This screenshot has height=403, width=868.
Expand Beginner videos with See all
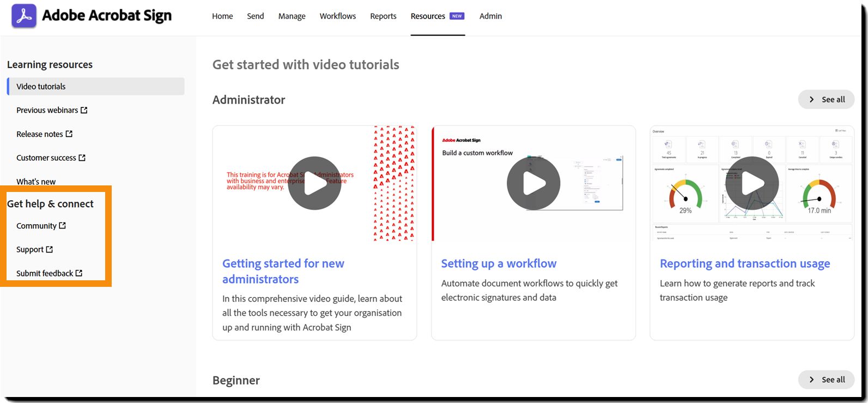[x=826, y=380]
